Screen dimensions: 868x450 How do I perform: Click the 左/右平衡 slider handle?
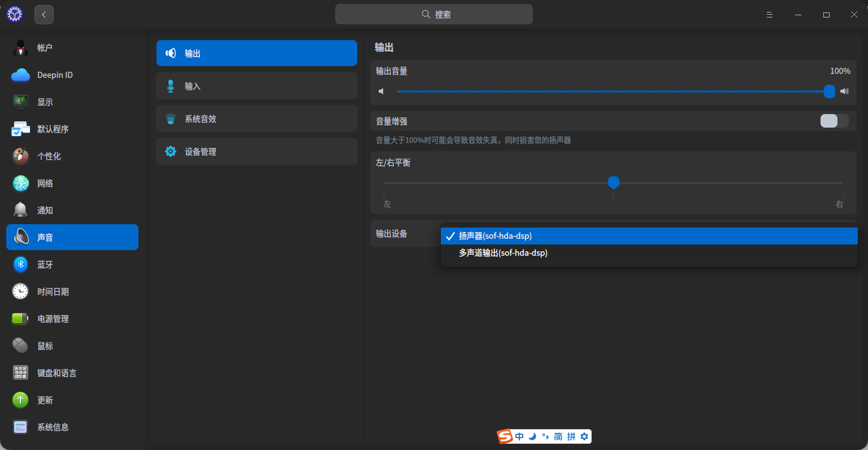613,182
